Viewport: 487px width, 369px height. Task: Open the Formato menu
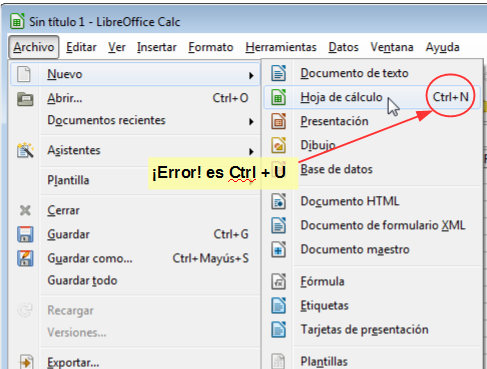[x=211, y=47]
